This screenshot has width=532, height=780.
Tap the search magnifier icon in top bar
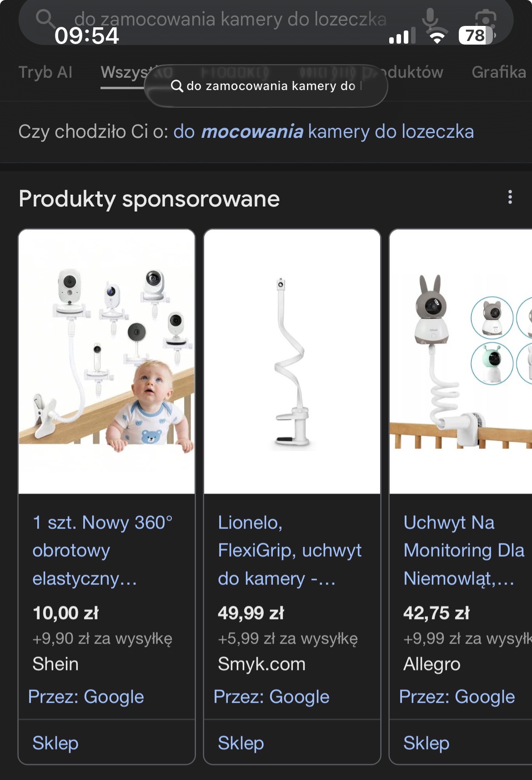44,18
